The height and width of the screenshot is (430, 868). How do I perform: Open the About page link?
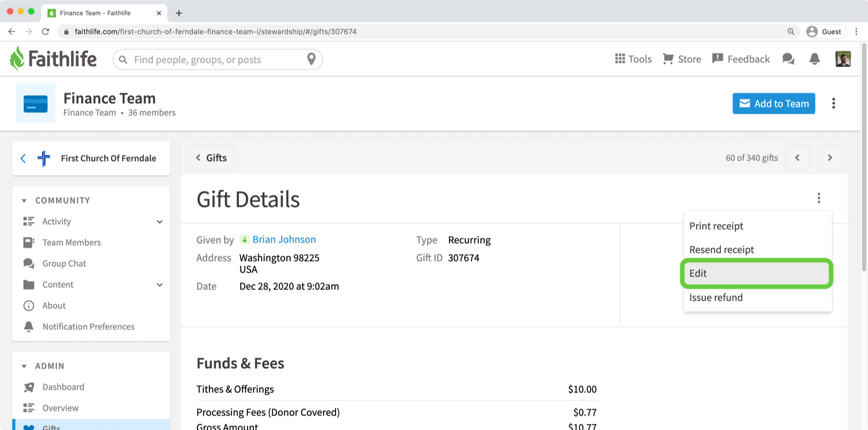54,305
